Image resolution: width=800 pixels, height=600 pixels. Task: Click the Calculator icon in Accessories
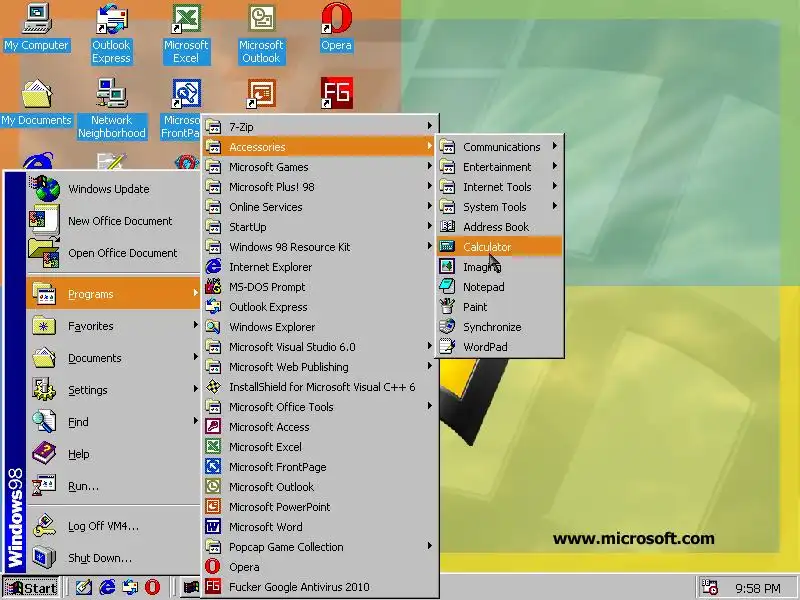[447, 246]
